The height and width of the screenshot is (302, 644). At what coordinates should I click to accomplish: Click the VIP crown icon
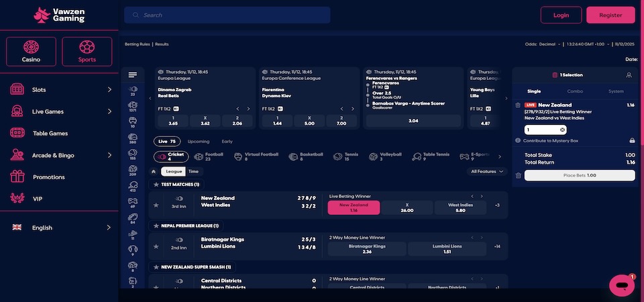(x=17, y=199)
